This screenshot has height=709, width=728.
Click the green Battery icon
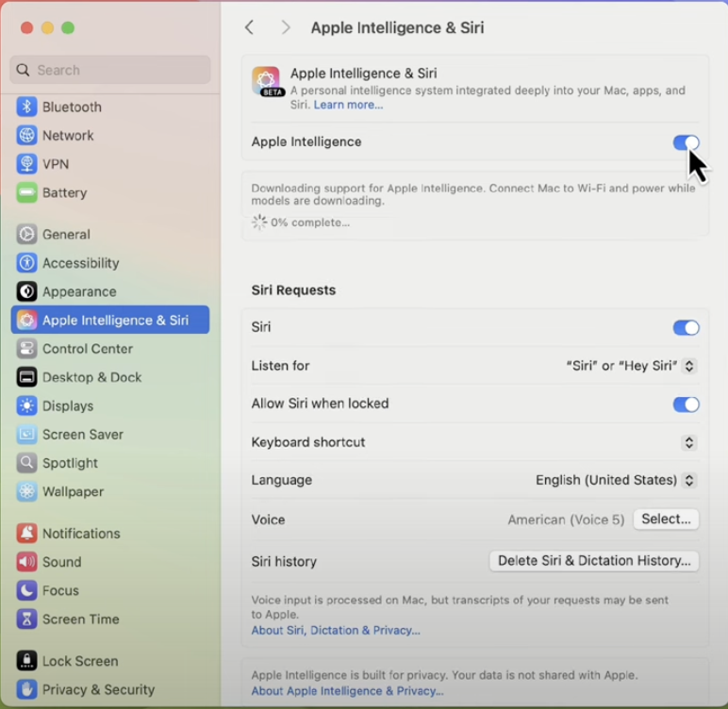26,192
